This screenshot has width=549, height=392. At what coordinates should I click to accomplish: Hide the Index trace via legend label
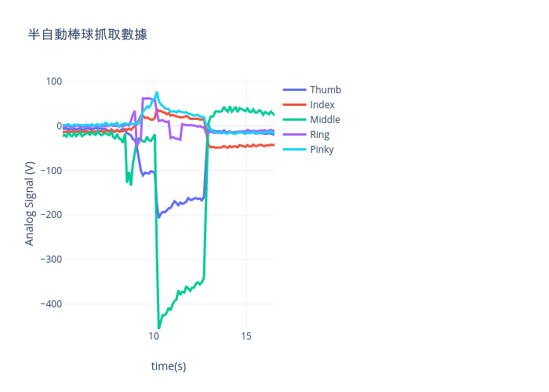click(322, 104)
